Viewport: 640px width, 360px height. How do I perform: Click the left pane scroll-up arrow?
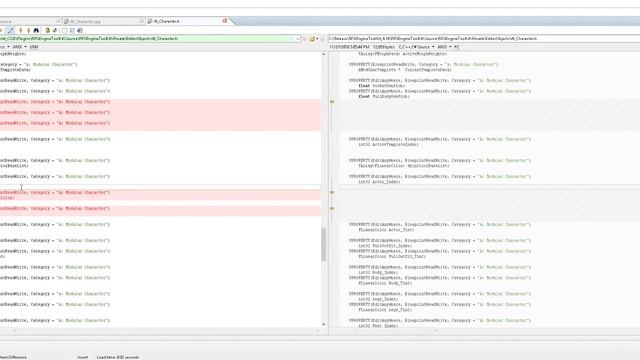pyautogui.click(x=324, y=54)
